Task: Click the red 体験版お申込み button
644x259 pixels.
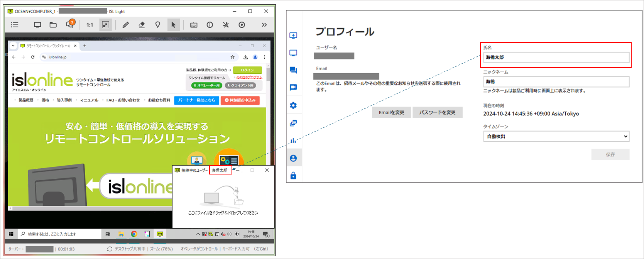Action: point(240,100)
